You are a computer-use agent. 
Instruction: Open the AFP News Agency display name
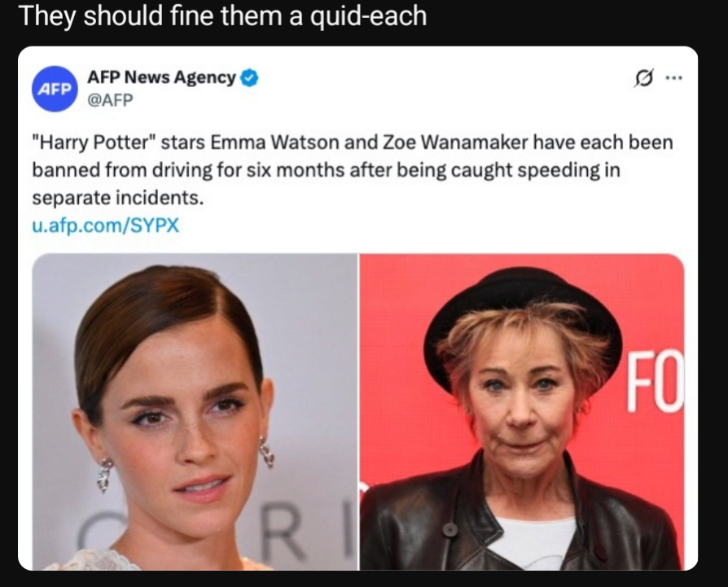[x=161, y=77]
